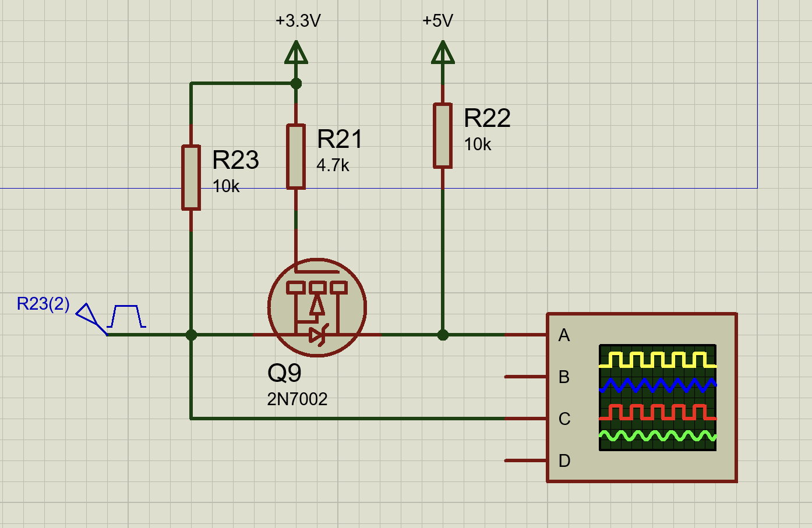Click the junction dot below R22
Screen dimensions: 812x528
[x=443, y=335]
